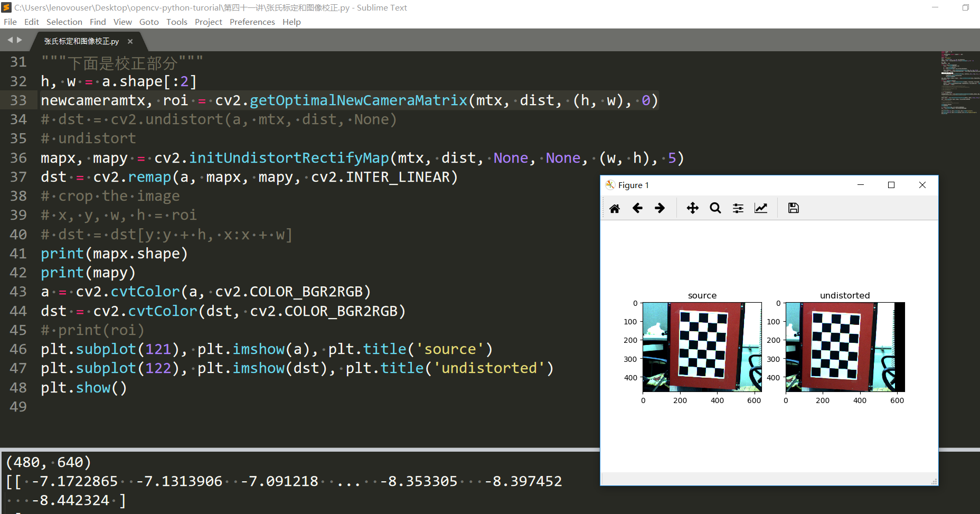Click the undistorted image plot
This screenshot has width=980, height=514.
pos(845,347)
